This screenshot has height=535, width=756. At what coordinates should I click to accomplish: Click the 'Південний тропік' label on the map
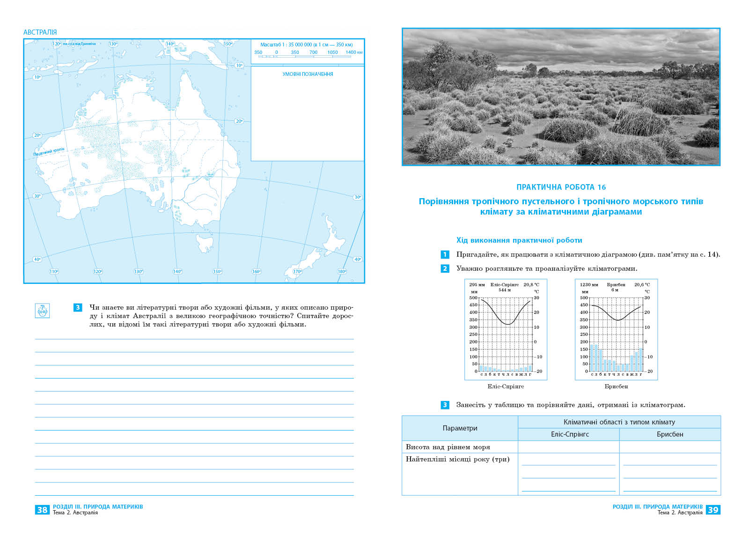49,152
